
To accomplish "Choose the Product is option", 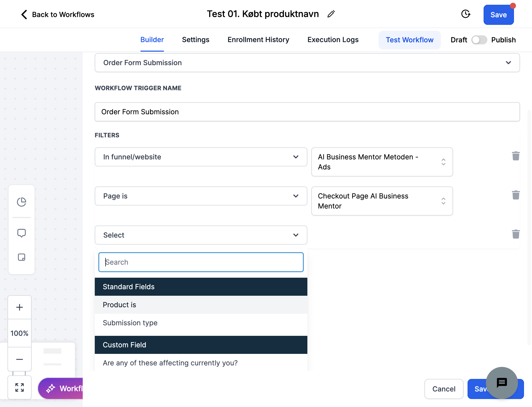I will (x=201, y=305).
